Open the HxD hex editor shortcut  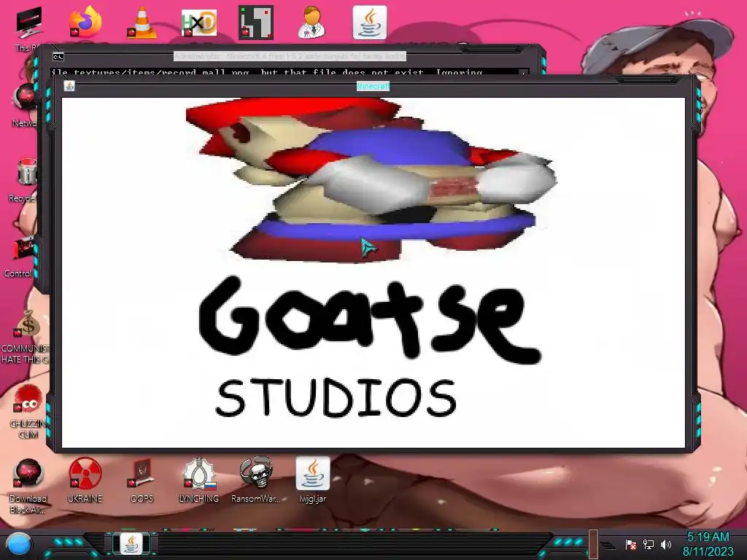(x=199, y=22)
